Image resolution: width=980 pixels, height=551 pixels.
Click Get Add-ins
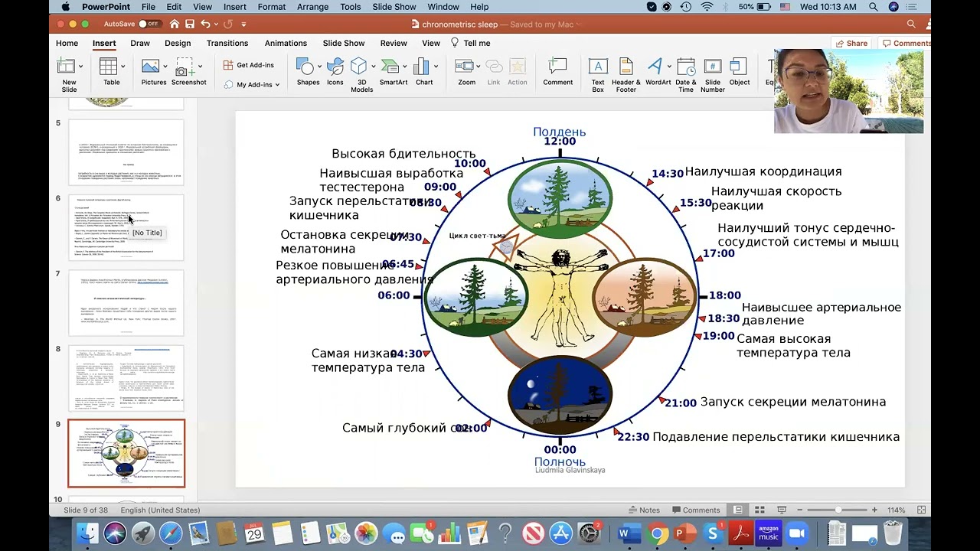(249, 65)
